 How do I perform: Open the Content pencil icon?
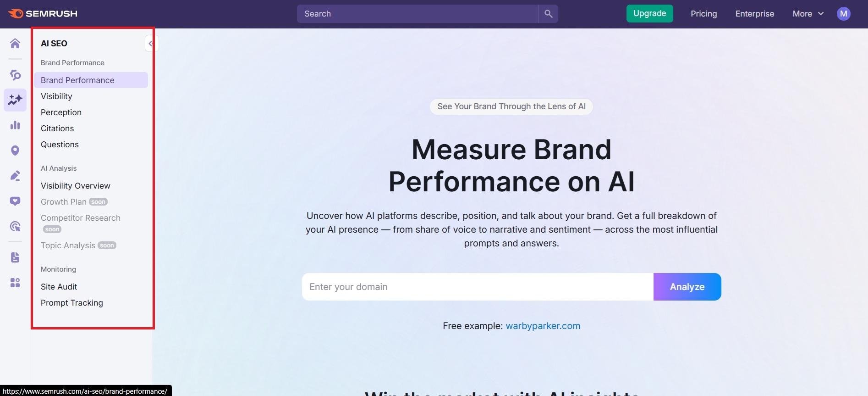point(15,175)
